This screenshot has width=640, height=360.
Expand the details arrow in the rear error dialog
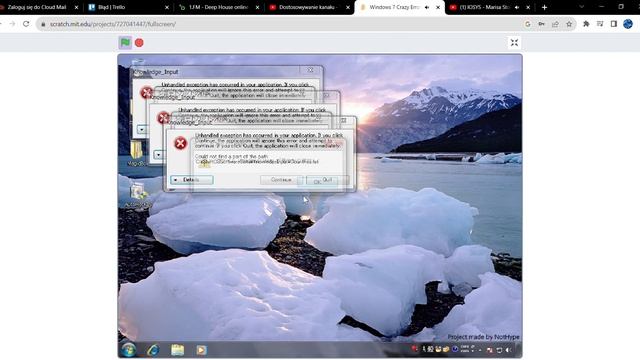point(142,129)
